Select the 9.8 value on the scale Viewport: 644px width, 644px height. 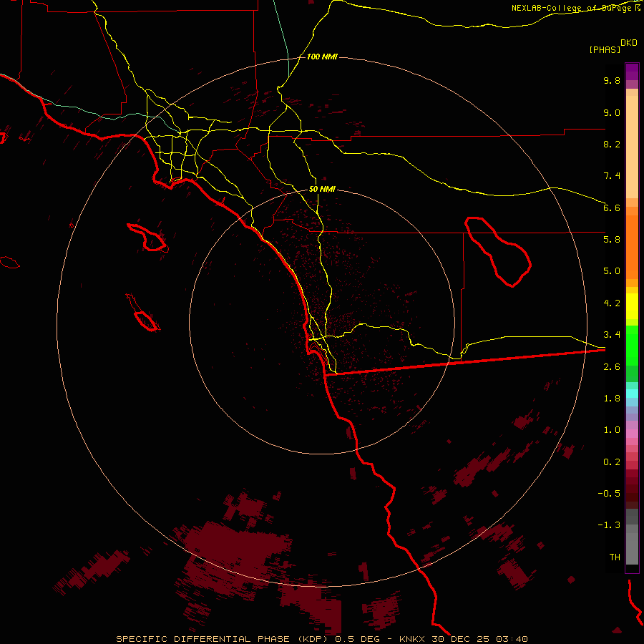click(x=612, y=80)
